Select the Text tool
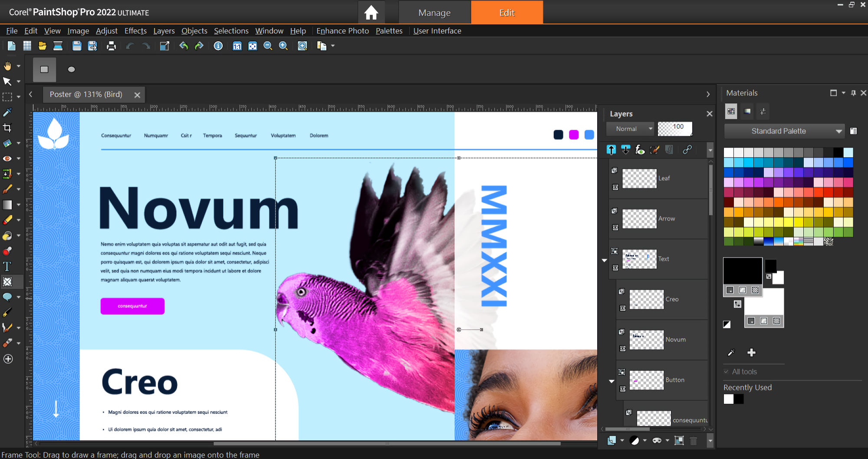The width and height of the screenshot is (868, 459). pos(7,266)
